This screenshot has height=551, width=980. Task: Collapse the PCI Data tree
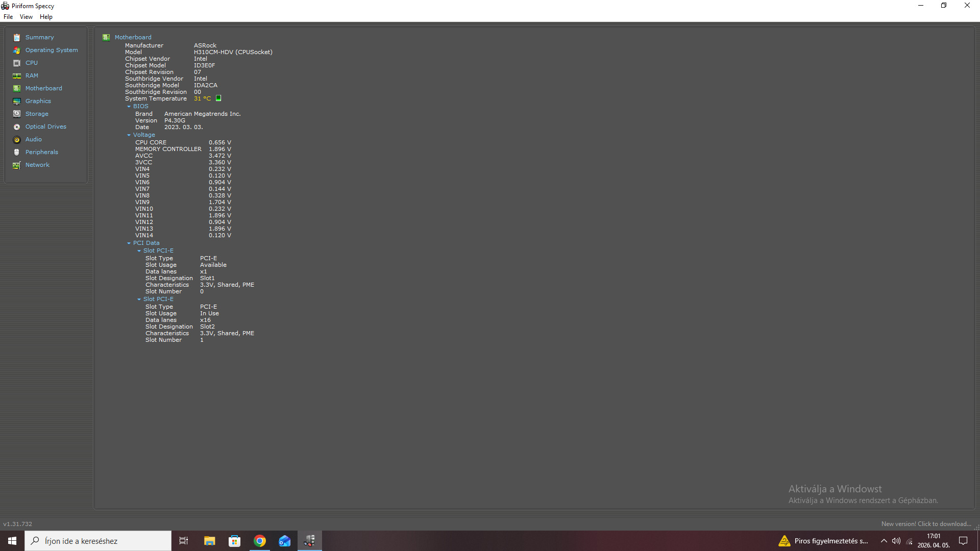click(x=129, y=243)
